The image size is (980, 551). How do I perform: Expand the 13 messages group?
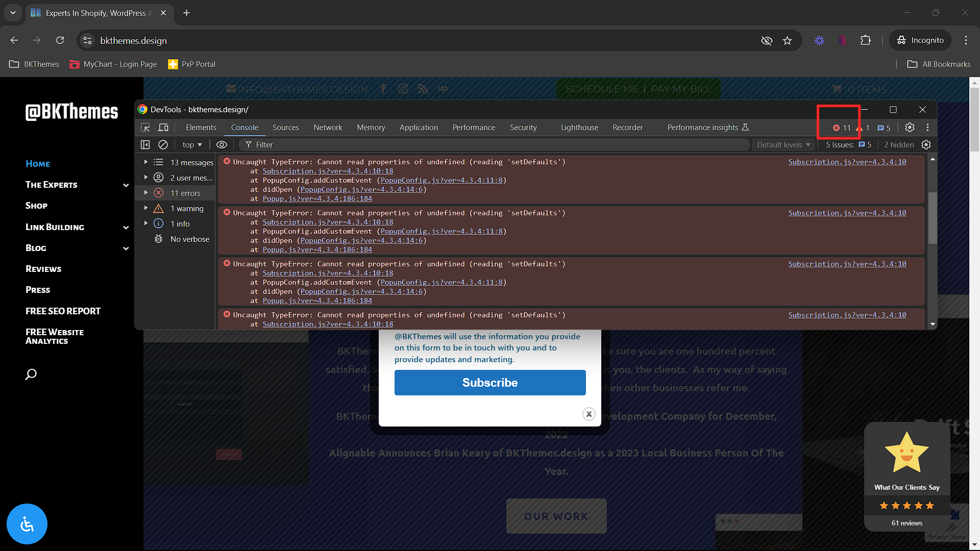point(146,162)
